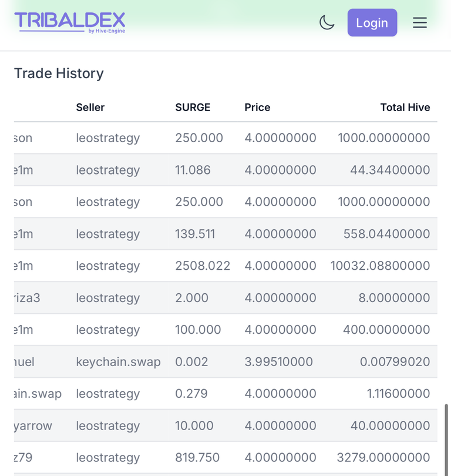
Task: Sort by the Total Hive column header
Action: point(405,108)
